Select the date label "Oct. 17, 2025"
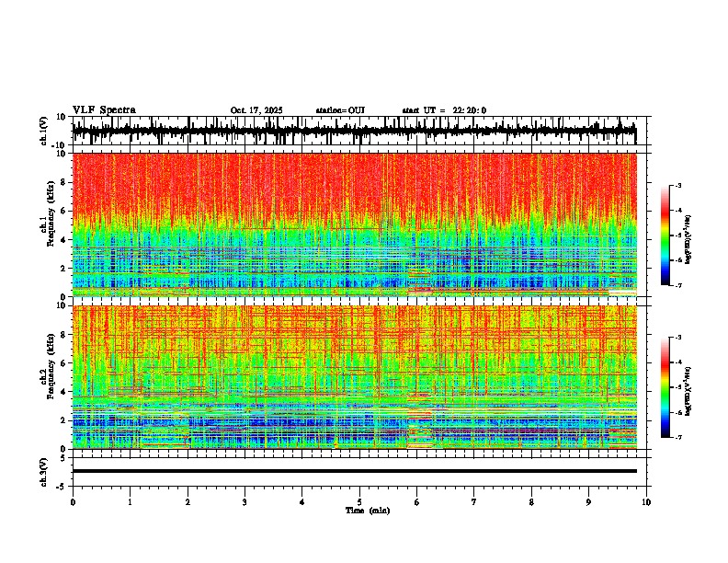728x563 pixels. (256, 110)
